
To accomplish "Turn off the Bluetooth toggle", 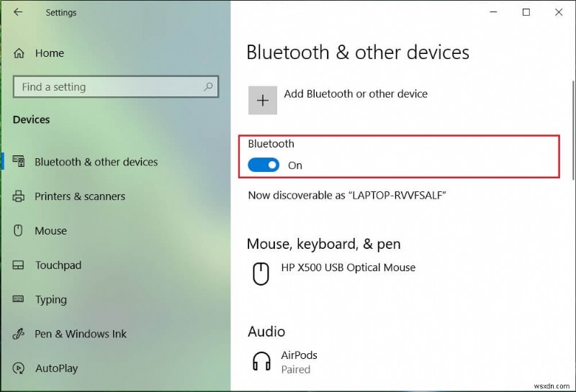I will point(264,165).
